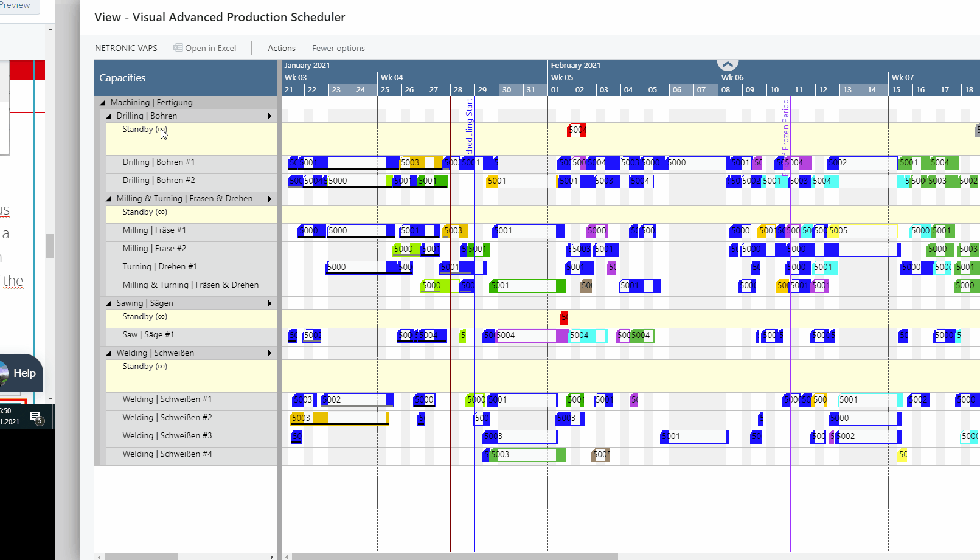Click the horizontal scrollbar under the Gantt chart
The width and height of the screenshot is (980, 560).
tap(454, 556)
